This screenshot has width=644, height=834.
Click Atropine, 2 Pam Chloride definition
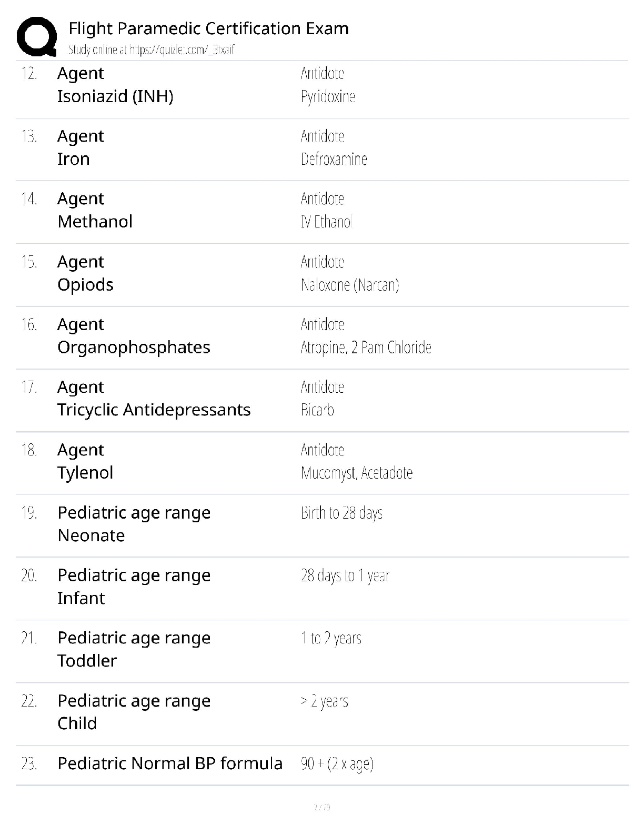coord(366,347)
